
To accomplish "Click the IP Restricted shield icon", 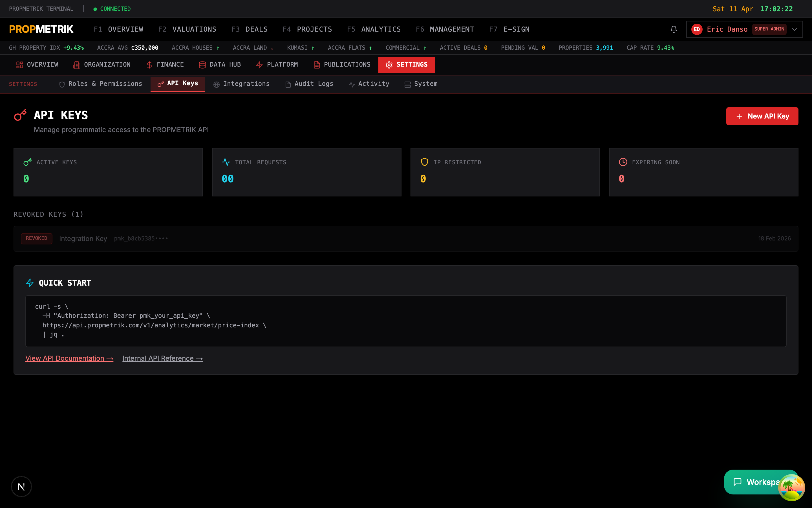I will [x=424, y=162].
